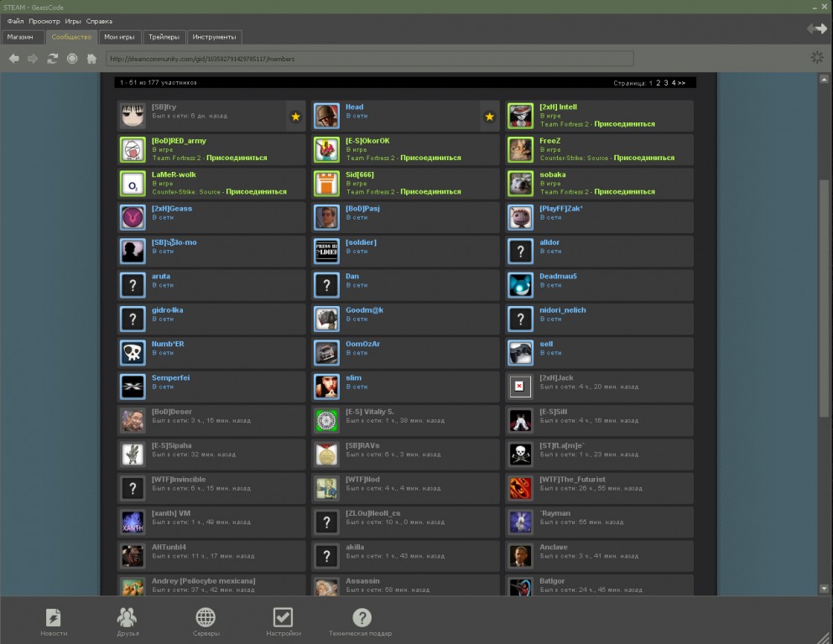Click the skull avatar of Numb'ER
Image resolution: width=833 pixels, height=644 pixels.
[x=133, y=353]
